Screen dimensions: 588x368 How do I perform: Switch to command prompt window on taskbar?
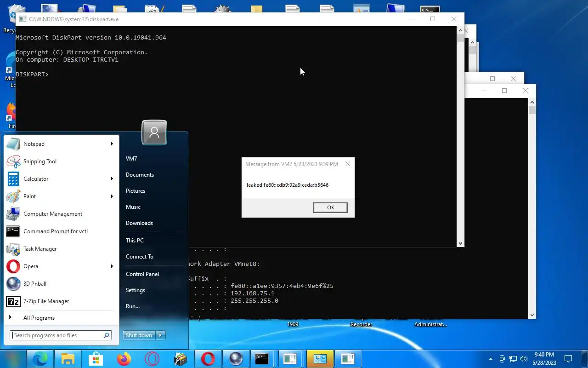pyautogui.click(x=262, y=359)
